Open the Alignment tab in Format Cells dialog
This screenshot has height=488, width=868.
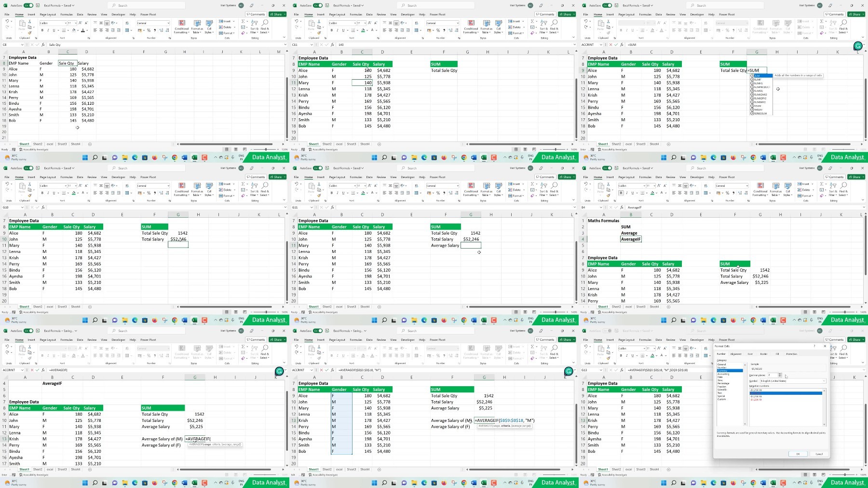tap(736, 354)
